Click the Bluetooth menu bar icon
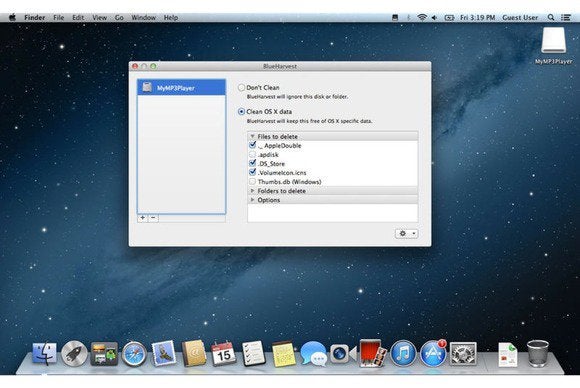 (408, 17)
